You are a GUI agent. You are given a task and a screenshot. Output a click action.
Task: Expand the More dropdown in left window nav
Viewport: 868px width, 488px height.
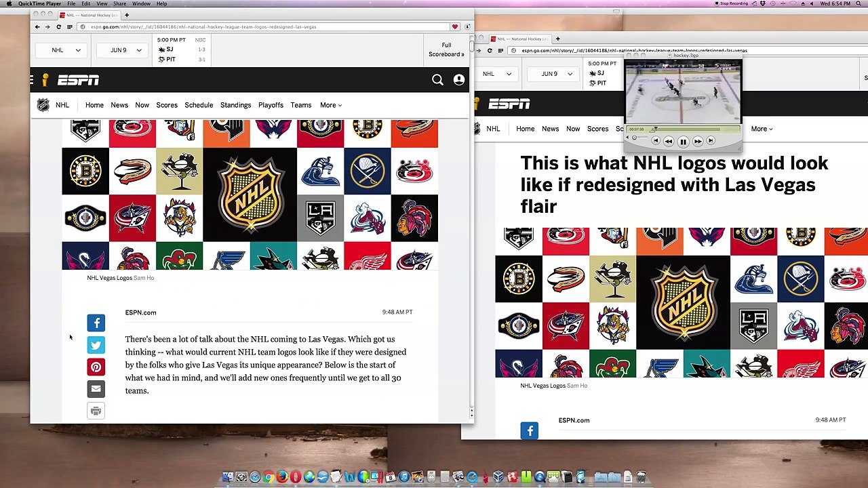point(331,105)
